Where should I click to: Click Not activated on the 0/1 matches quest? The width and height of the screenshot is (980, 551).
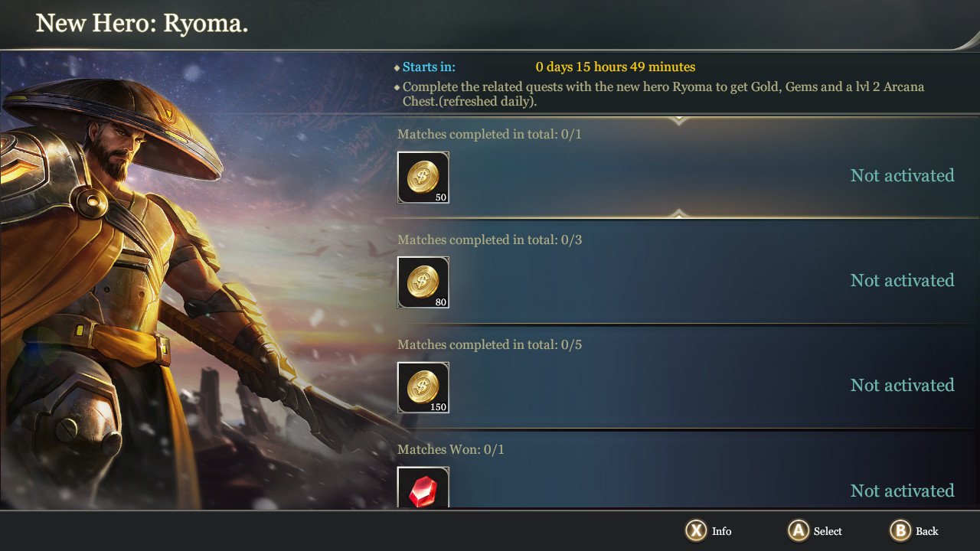pyautogui.click(x=902, y=175)
